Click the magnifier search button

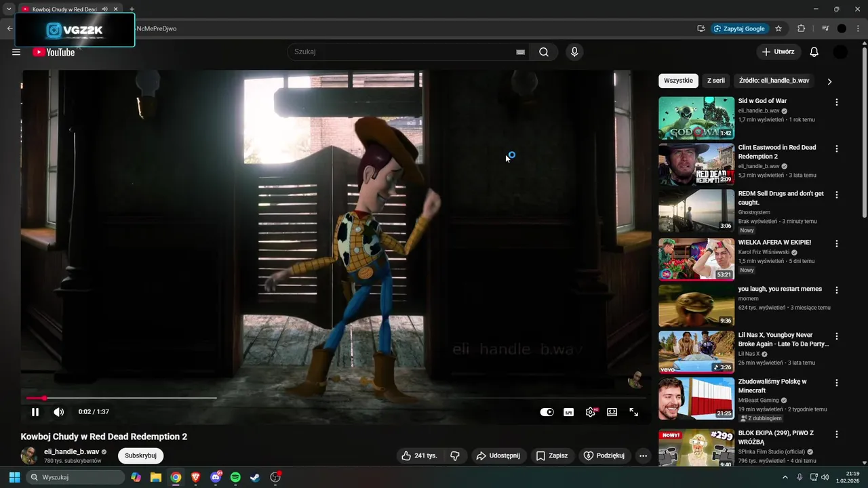[x=544, y=52]
